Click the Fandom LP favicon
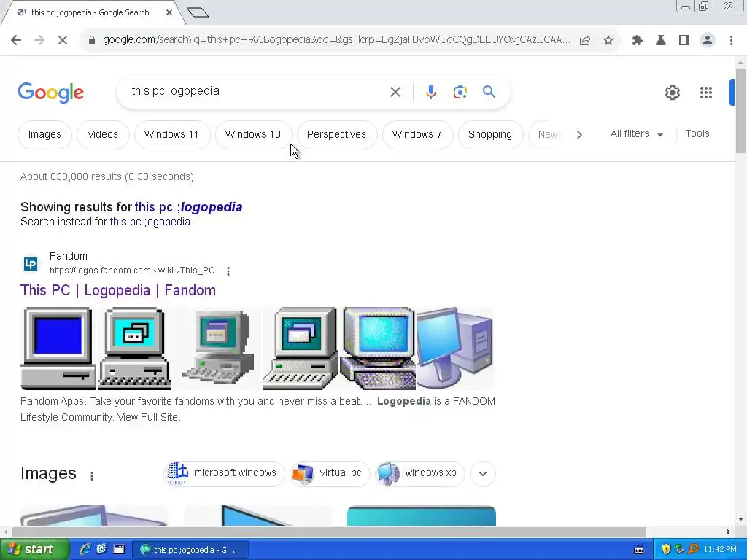The height and width of the screenshot is (560, 747). (31, 264)
